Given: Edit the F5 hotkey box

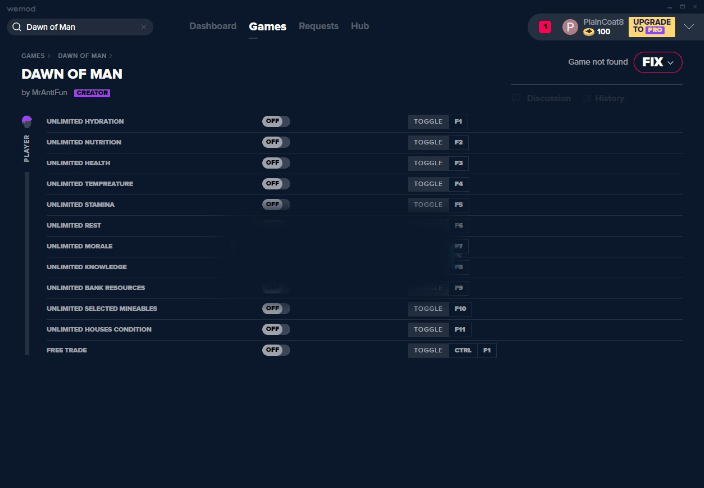Looking at the screenshot, I should pyautogui.click(x=458, y=205).
